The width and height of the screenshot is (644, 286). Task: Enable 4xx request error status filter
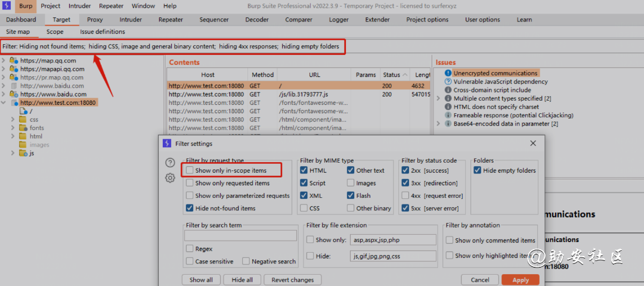[405, 195]
